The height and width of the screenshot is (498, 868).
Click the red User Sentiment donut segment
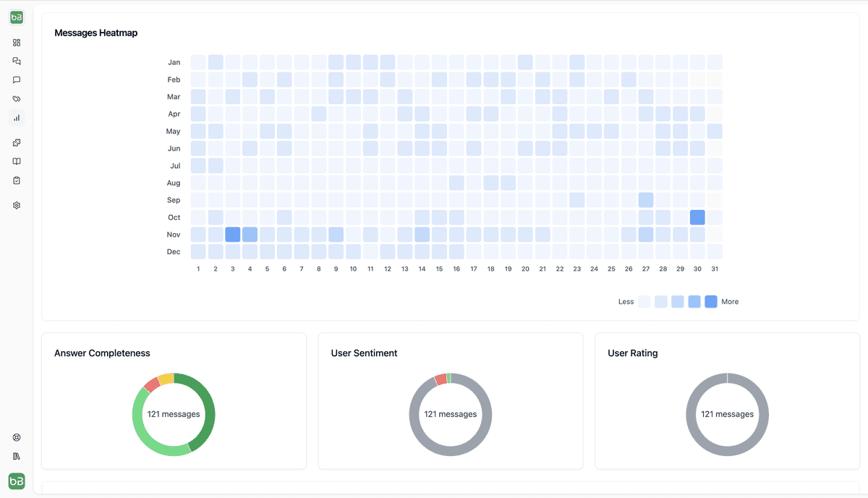tap(441, 379)
